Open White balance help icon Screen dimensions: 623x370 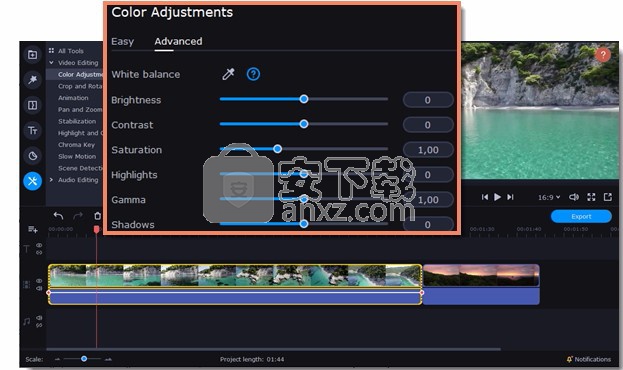253,74
